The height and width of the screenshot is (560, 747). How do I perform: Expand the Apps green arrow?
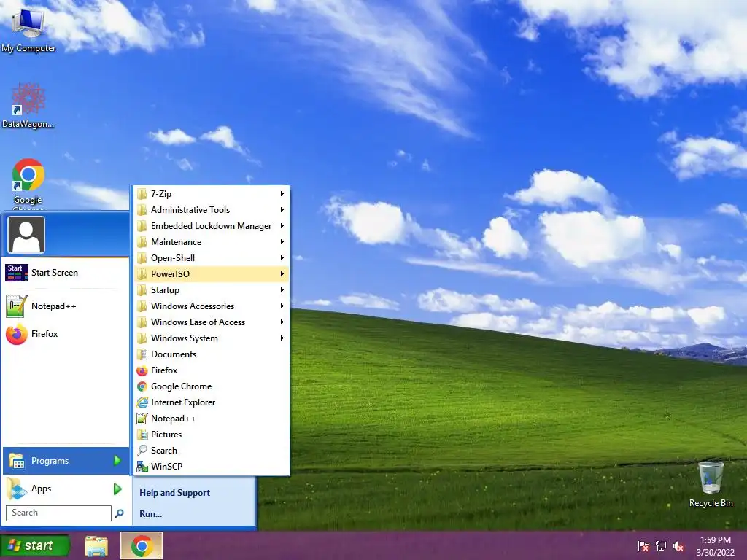[117, 489]
